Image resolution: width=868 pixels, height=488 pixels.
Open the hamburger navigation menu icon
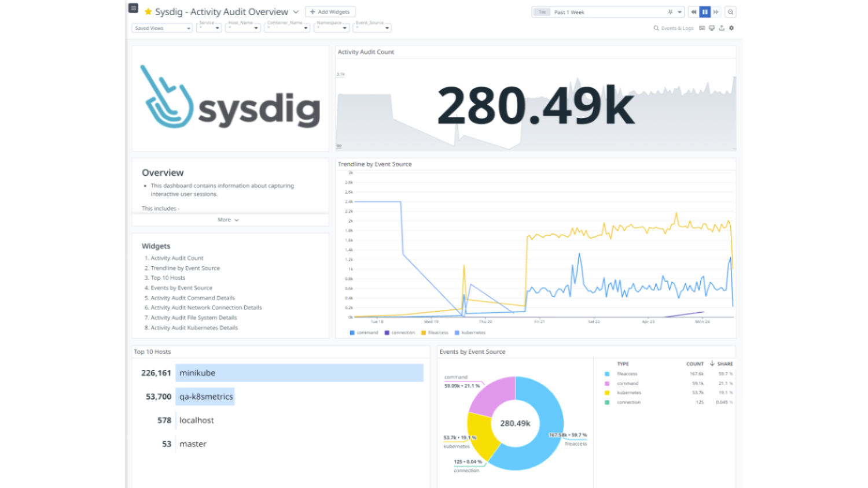[133, 8]
